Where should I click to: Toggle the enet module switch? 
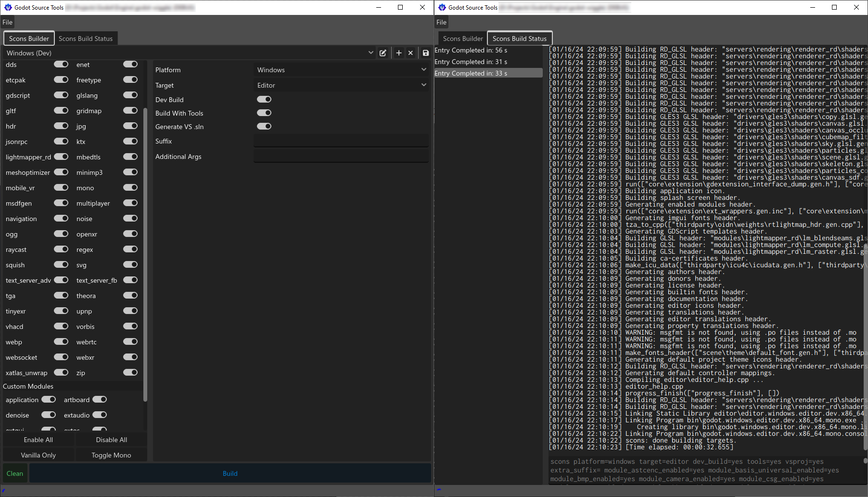[x=130, y=64]
